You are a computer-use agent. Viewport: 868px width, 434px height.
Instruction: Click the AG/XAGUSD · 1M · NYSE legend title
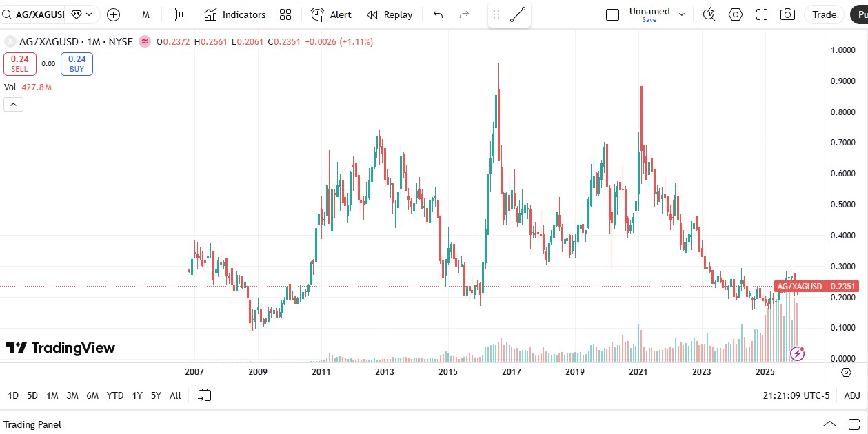[x=74, y=41]
